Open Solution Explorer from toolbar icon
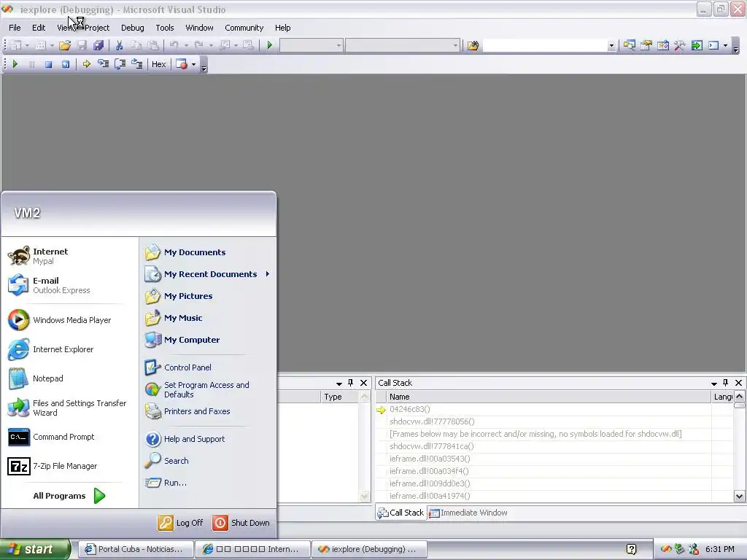 pos(630,45)
